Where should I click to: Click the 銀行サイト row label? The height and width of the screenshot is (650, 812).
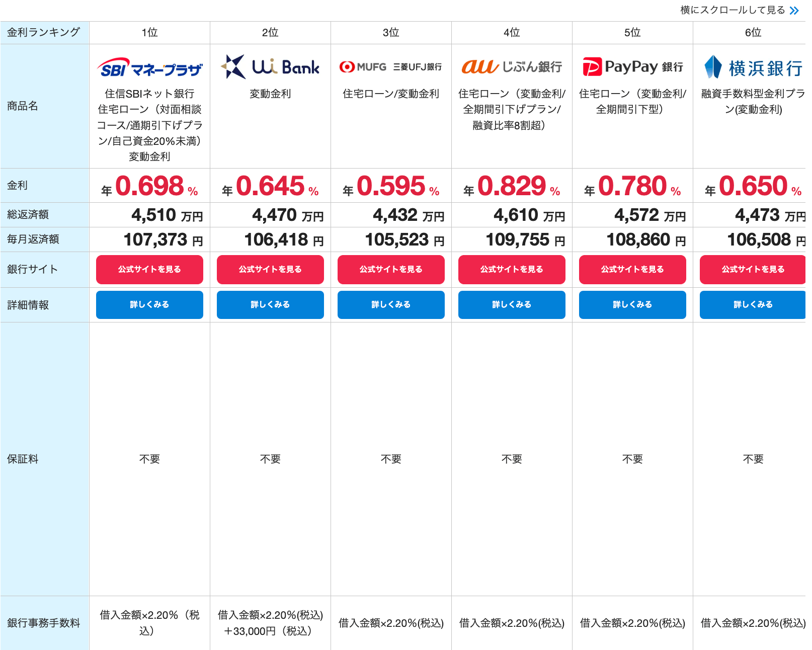pyautogui.click(x=32, y=270)
